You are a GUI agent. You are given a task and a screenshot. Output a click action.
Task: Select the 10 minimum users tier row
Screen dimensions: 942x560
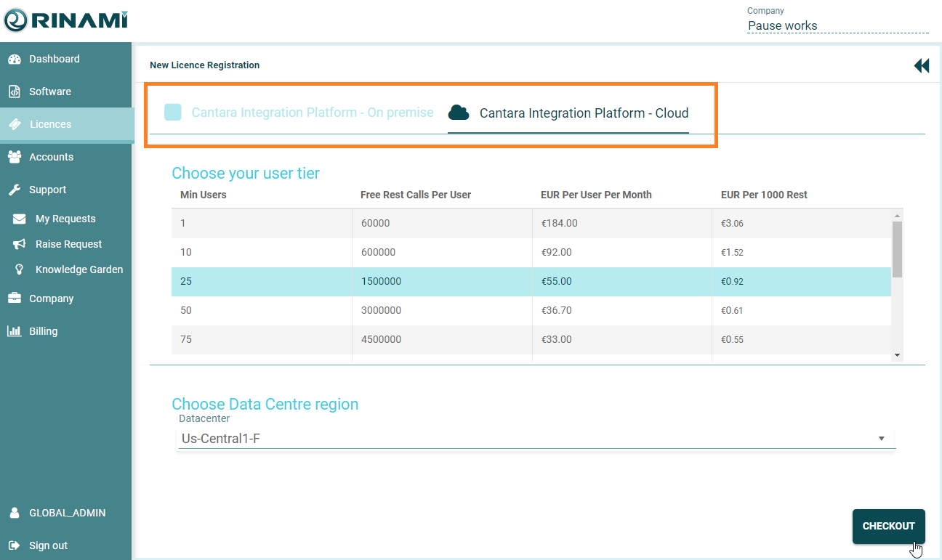pyautogui.click(x=531, y=252)
